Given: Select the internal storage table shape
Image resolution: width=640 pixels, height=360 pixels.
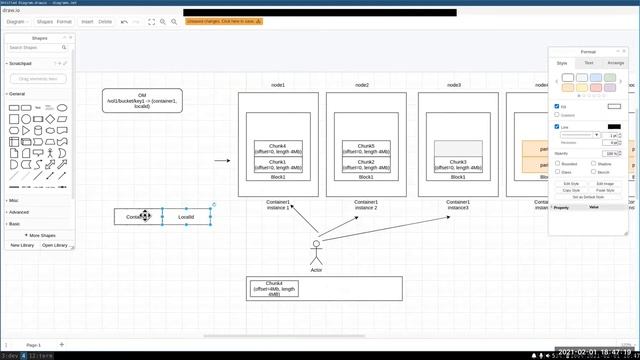Looking at the screenshot, I should tap(14, 142).
